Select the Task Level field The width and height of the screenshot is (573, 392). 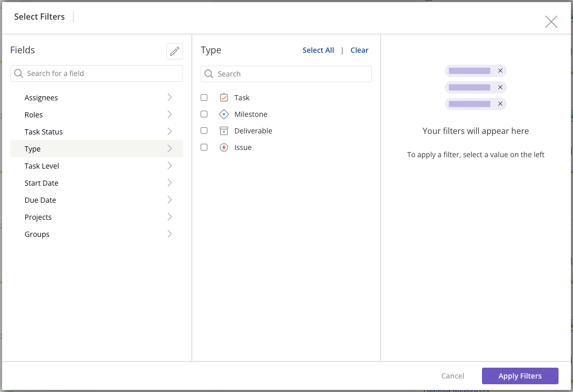pos(97,166)
